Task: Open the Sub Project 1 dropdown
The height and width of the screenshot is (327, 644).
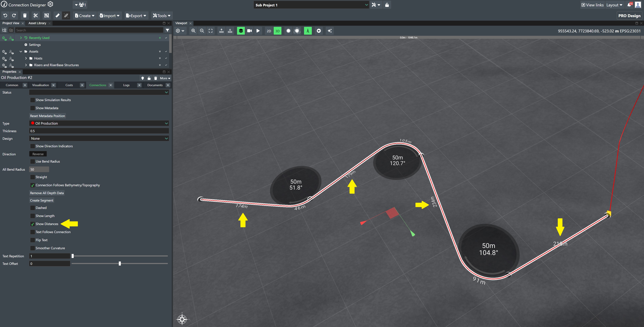Action: click(x=311, y=5)
